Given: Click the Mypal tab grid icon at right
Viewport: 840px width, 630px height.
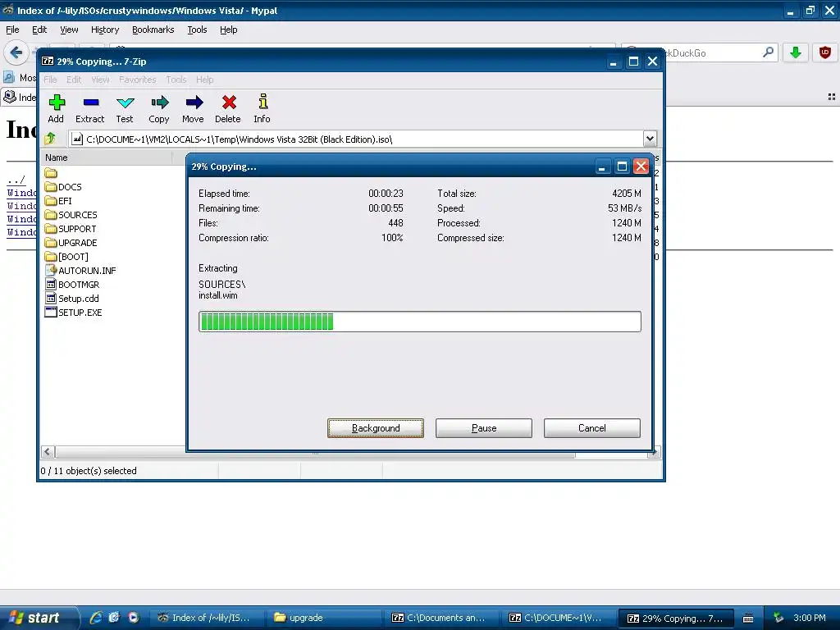Looking at the screenshot, I should (x=832, y=97).
